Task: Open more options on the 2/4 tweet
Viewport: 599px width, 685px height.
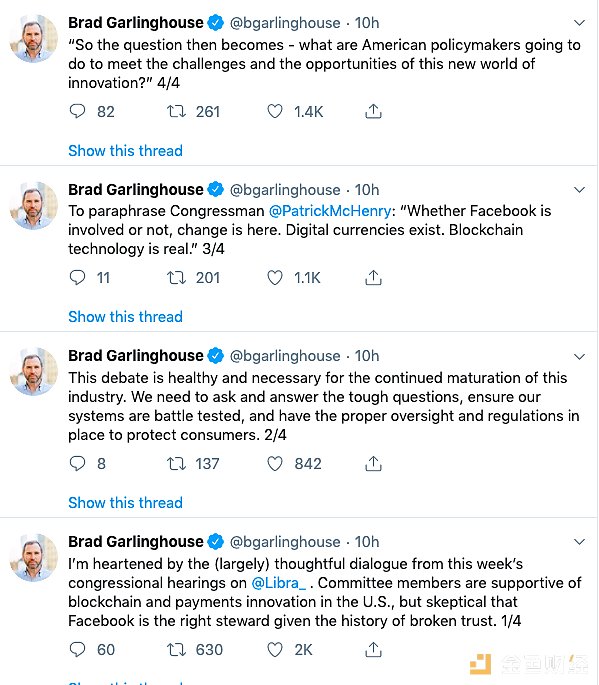Action: coord(579,356)
